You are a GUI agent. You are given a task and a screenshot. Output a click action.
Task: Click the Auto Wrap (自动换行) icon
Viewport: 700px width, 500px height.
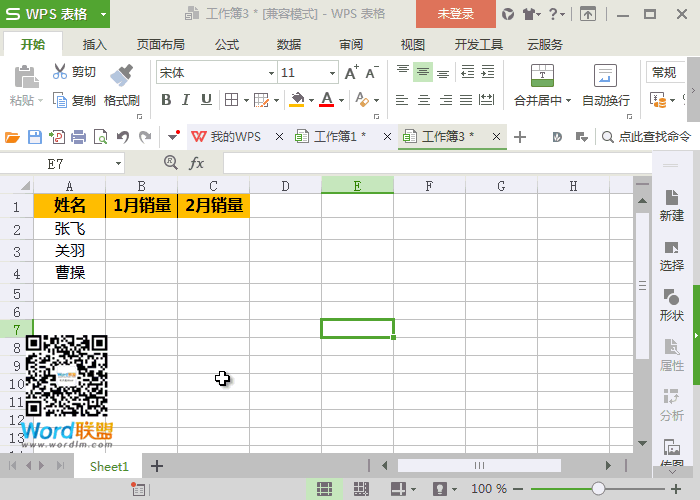(x=605, y=75)
